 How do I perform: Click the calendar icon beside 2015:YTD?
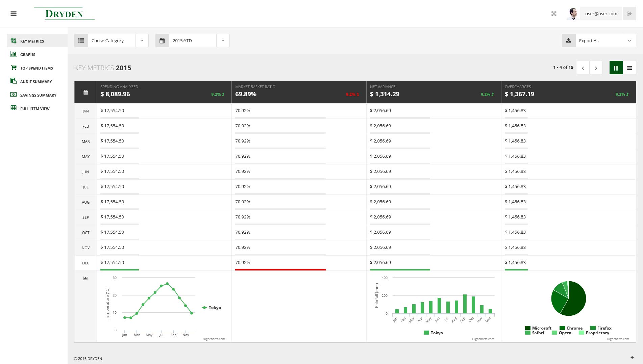click(x=162, y=41)
